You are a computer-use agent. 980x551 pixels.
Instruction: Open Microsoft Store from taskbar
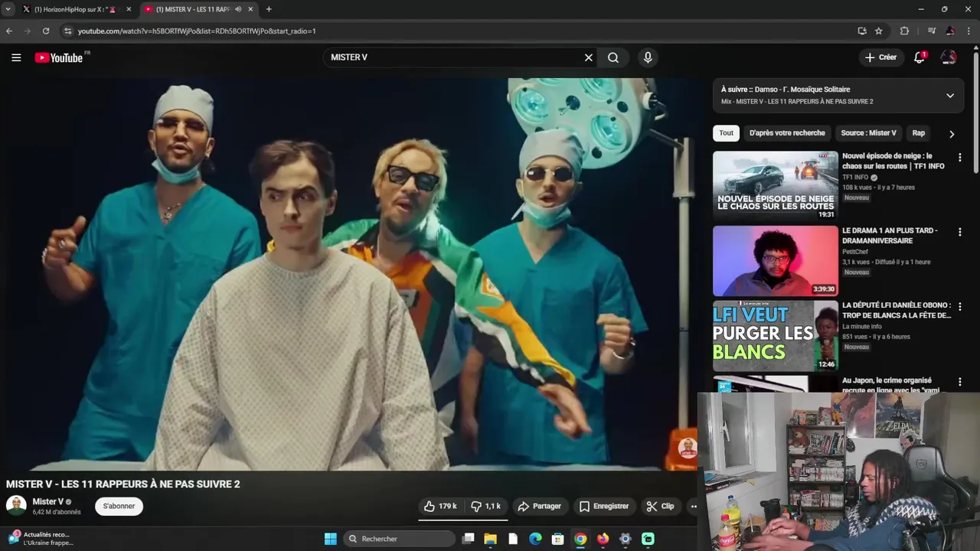[x=558, y=539]
